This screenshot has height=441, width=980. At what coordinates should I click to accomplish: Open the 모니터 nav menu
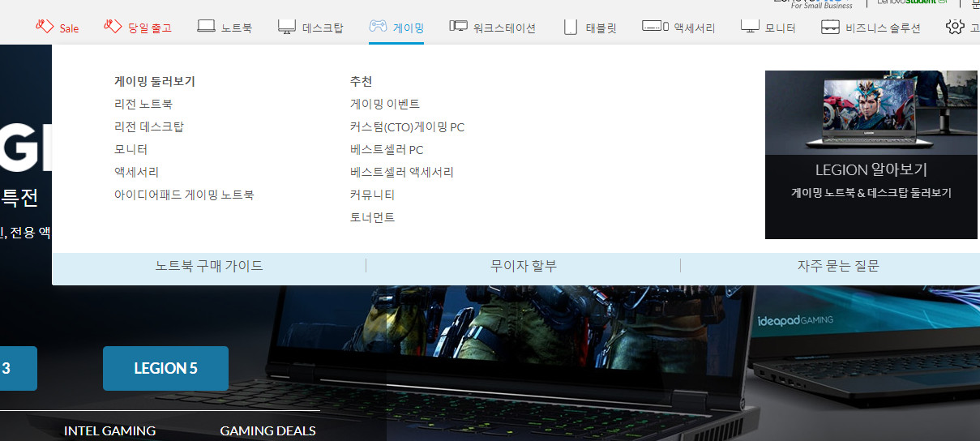point(781,28)
